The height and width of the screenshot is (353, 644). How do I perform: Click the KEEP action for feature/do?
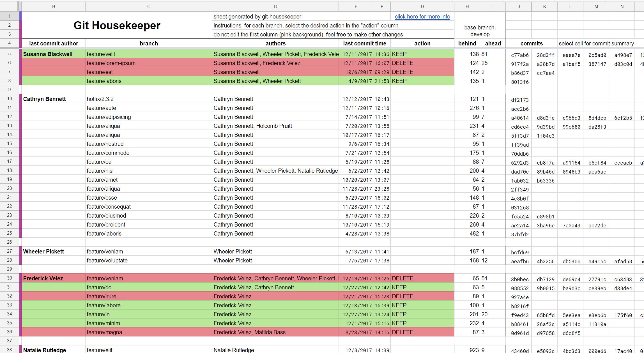(x=422, y=287)
